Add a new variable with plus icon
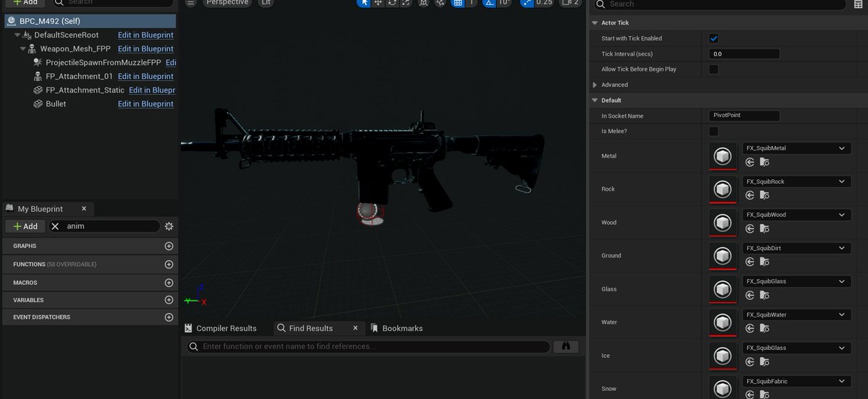868x399 pixels. tap(169, 300)
